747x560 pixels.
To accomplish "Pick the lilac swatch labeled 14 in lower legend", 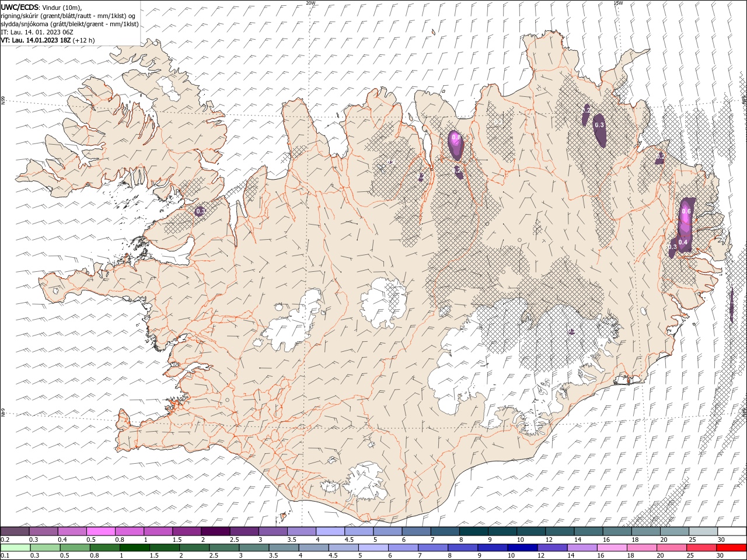I will [581, 548].
